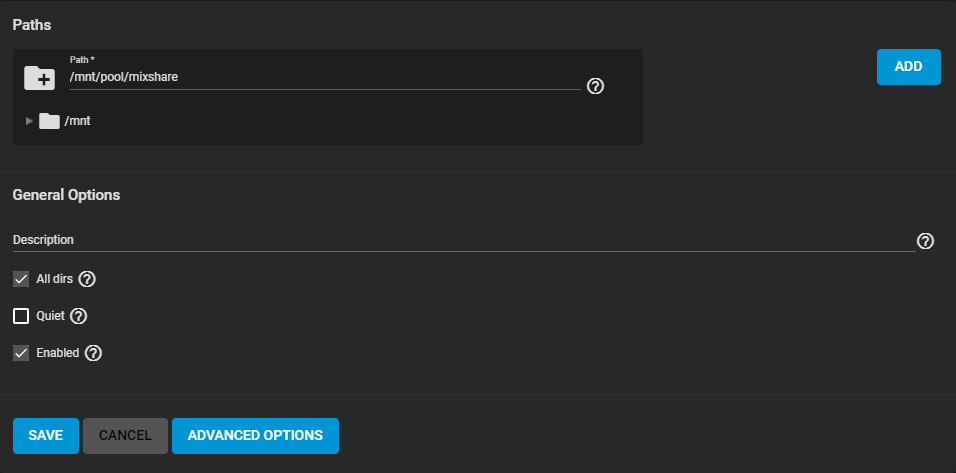Save the share configuration
Screen dimensions: 956x473
[x=45, y=436]
